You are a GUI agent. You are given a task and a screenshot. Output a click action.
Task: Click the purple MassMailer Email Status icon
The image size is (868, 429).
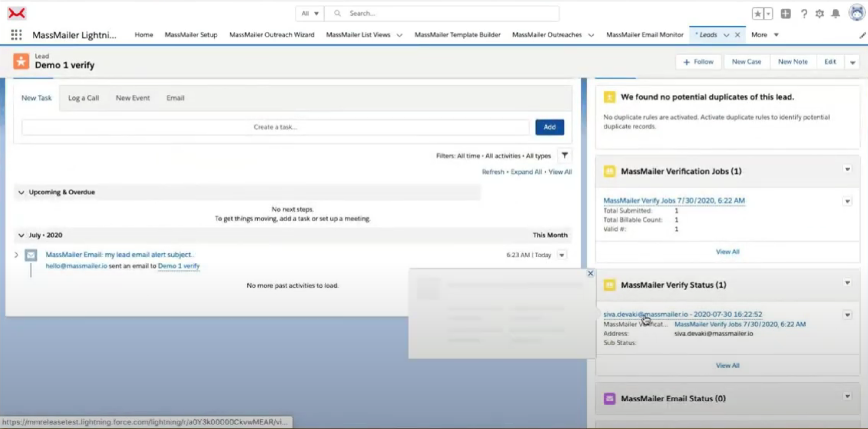pos(609,399)
